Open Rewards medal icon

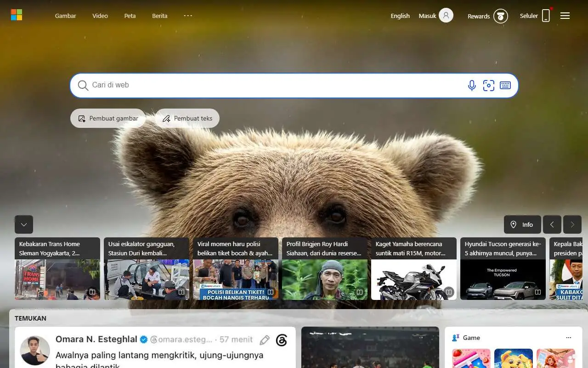(x=501, y=16)
